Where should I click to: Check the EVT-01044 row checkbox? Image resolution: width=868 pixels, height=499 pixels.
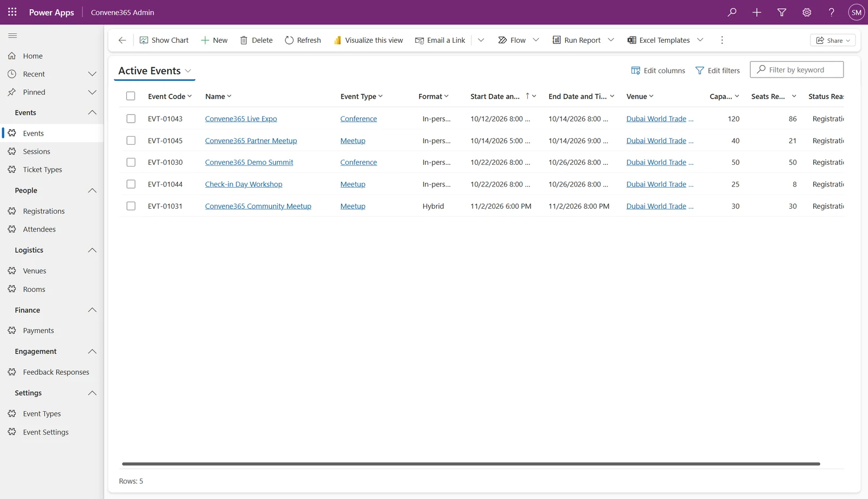(131, 184)
